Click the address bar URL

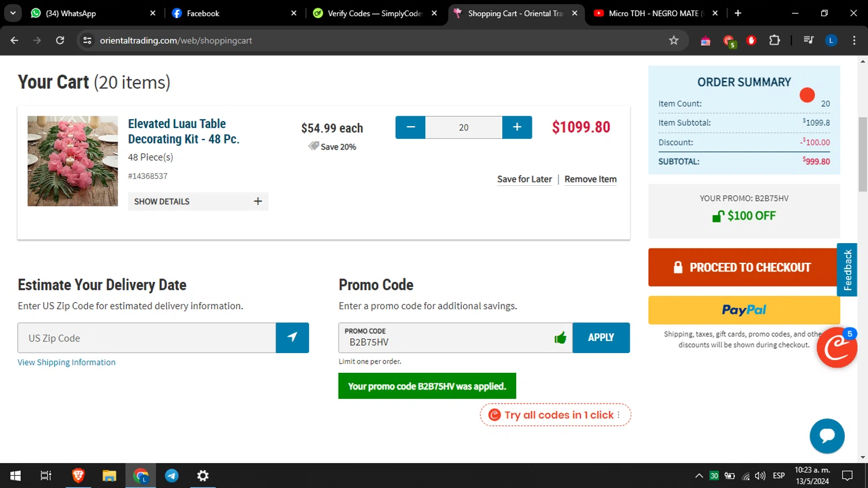pos(176,41)
